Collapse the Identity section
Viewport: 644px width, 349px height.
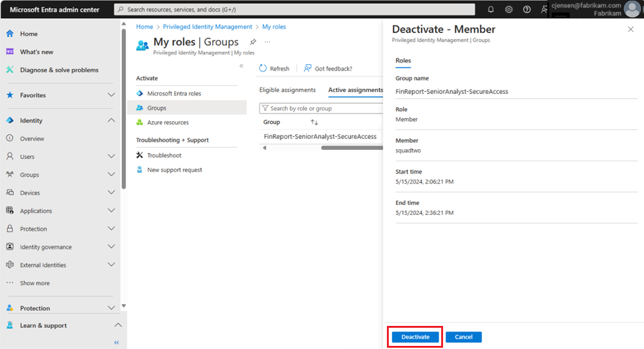(x=111, y=120)
